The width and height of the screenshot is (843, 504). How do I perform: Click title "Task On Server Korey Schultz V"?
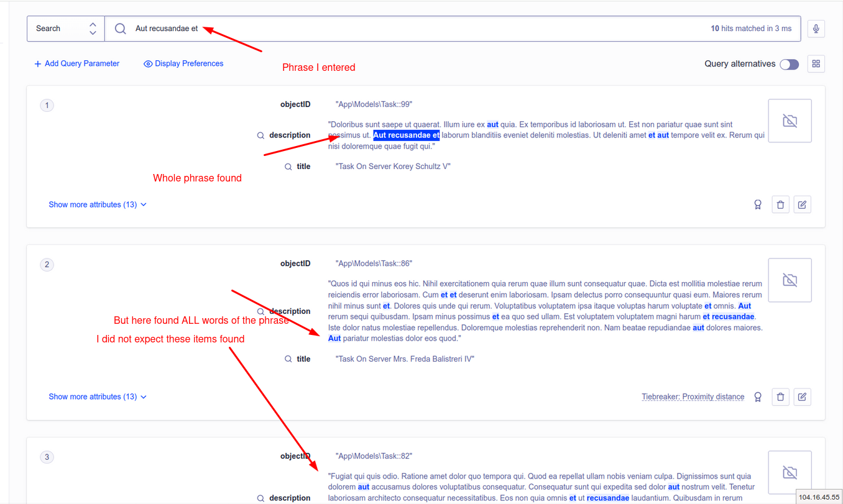click(x=393, y=167)
